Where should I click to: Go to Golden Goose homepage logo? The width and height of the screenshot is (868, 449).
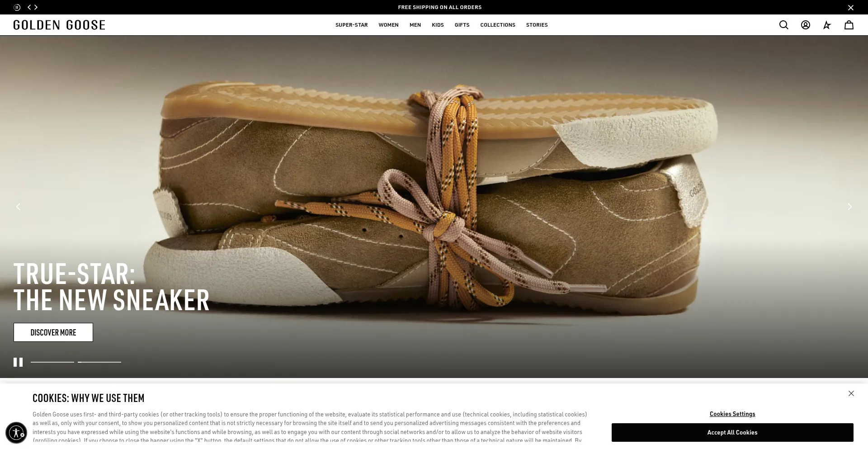(59, 25)
